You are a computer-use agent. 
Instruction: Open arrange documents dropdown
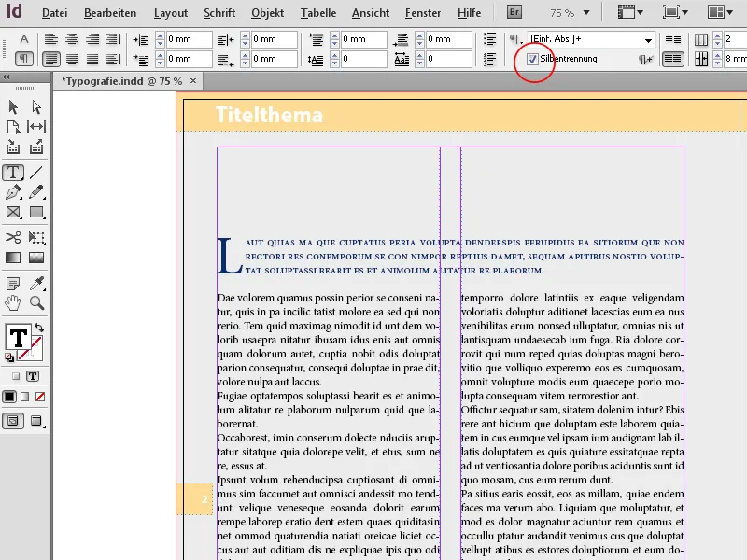click(x=720, y=12)
